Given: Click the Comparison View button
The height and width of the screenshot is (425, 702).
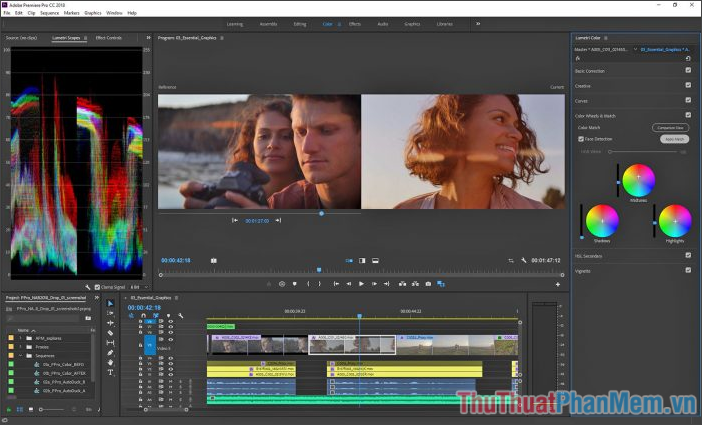Looking at the screenshot, I should 670,128.
